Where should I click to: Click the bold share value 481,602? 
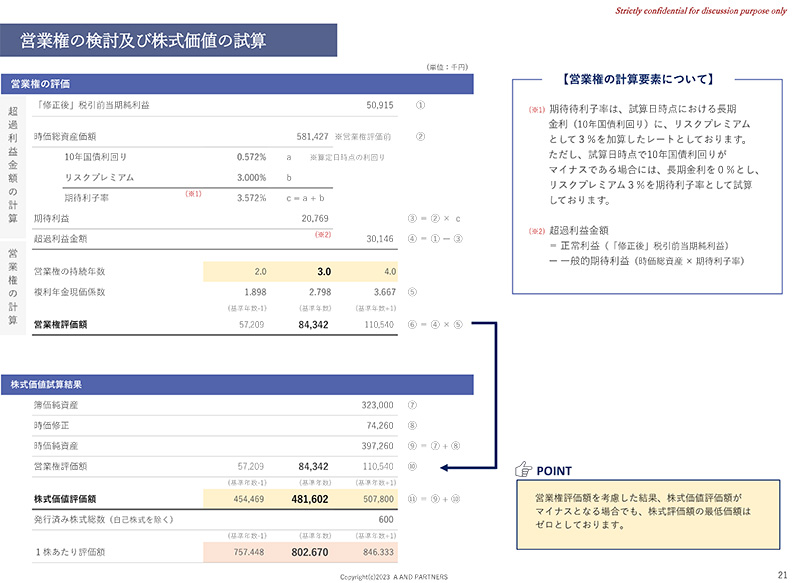pos(310,499)
